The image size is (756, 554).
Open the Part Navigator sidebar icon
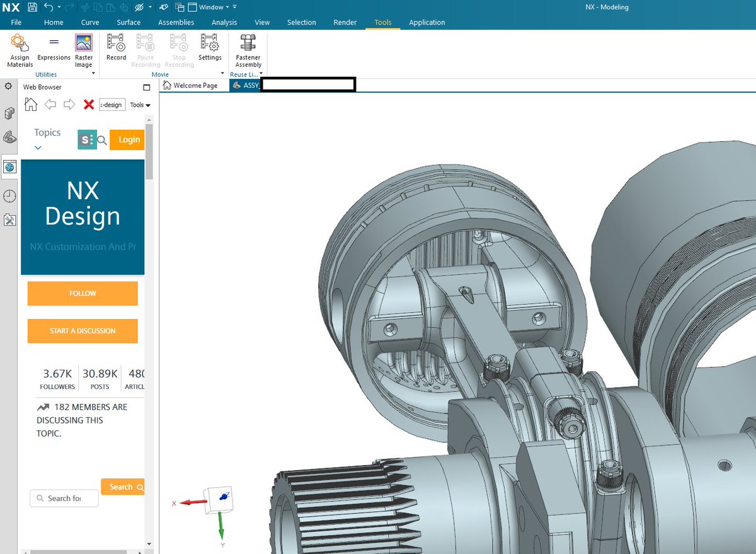[x=9, y=136]
